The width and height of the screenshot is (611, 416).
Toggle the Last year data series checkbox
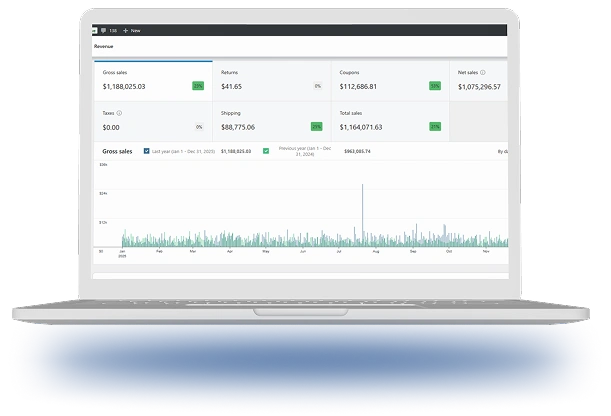(x=147, y=151)
